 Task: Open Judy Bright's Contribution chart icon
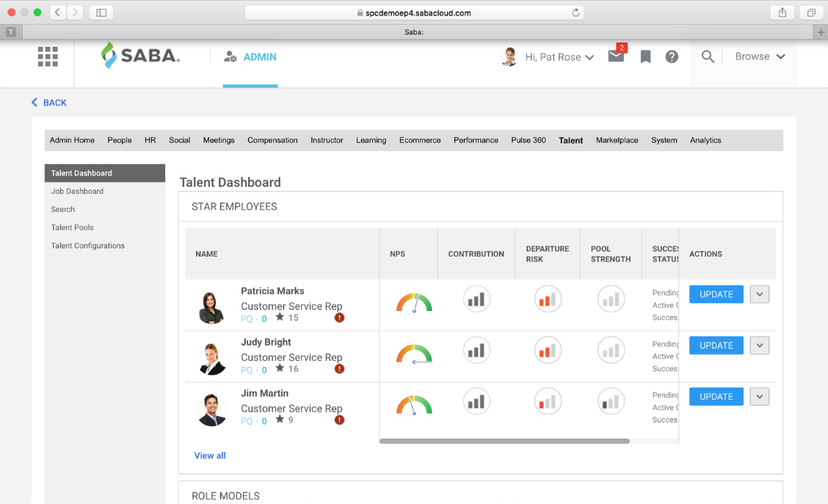coord(476,350)
